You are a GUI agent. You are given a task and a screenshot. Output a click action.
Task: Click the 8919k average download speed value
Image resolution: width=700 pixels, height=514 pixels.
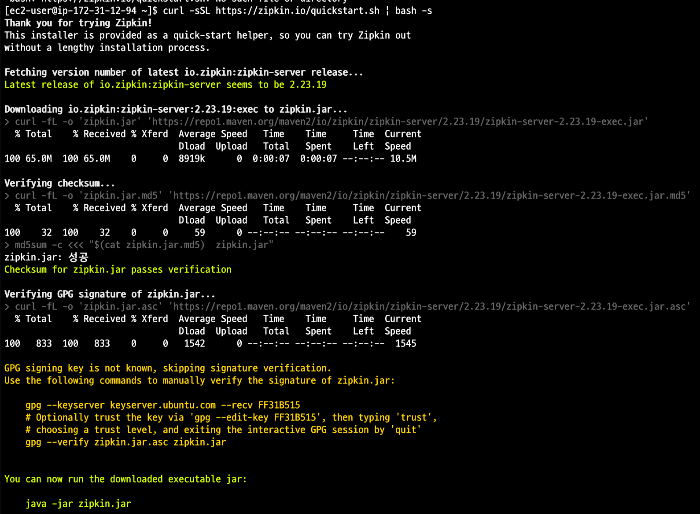[x=192, y=159]
